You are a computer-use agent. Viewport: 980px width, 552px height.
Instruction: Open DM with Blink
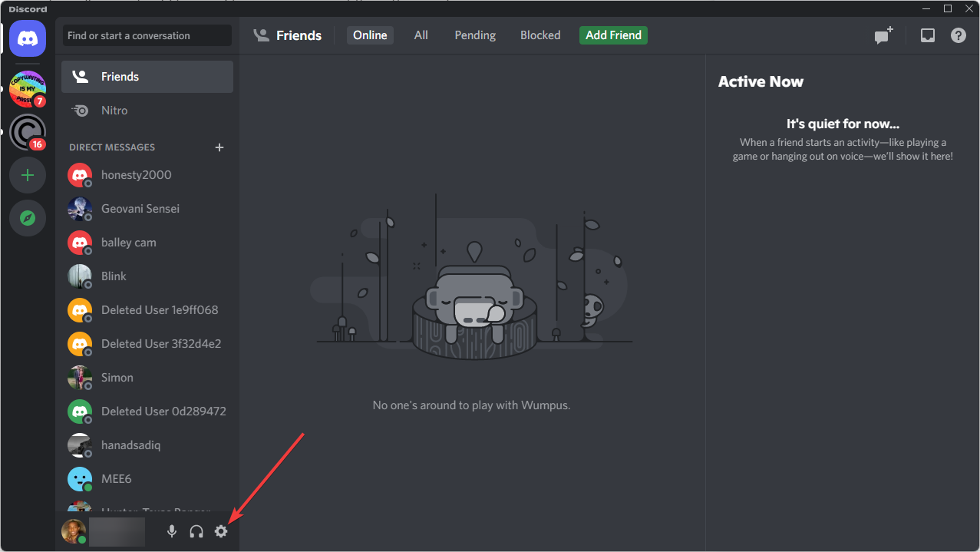(x=147, y=276)
